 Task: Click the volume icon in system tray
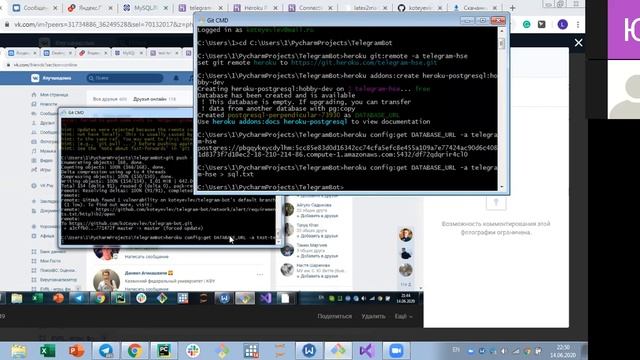504,351
